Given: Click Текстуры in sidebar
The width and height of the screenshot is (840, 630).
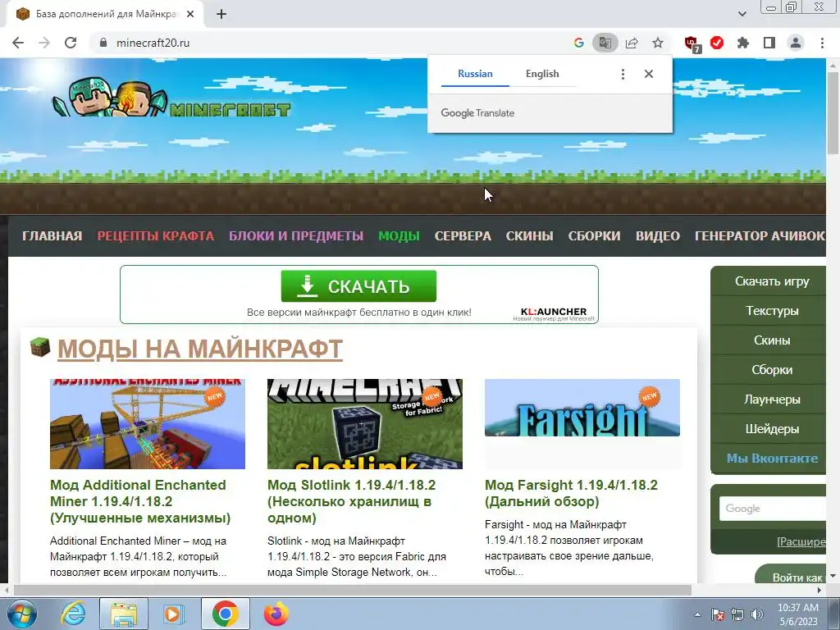Looking at the screenshot, I should pyautogui.click(x=771, y=311).
